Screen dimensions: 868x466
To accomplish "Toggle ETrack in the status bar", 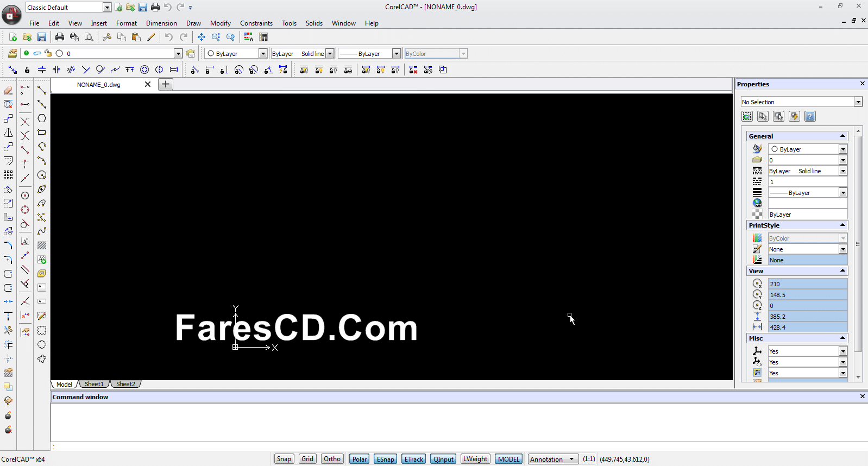I will click(413, 459).
